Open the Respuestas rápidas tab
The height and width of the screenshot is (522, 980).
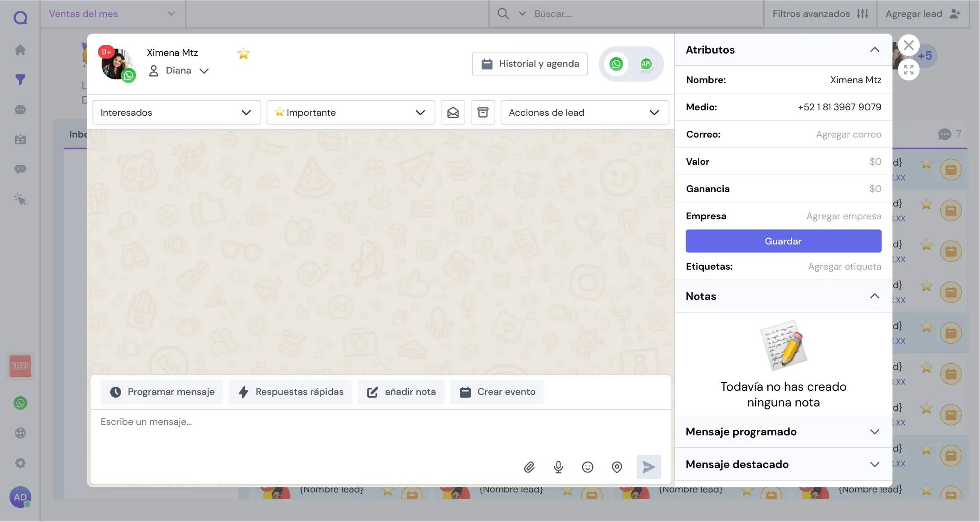(x=291, y=392)
